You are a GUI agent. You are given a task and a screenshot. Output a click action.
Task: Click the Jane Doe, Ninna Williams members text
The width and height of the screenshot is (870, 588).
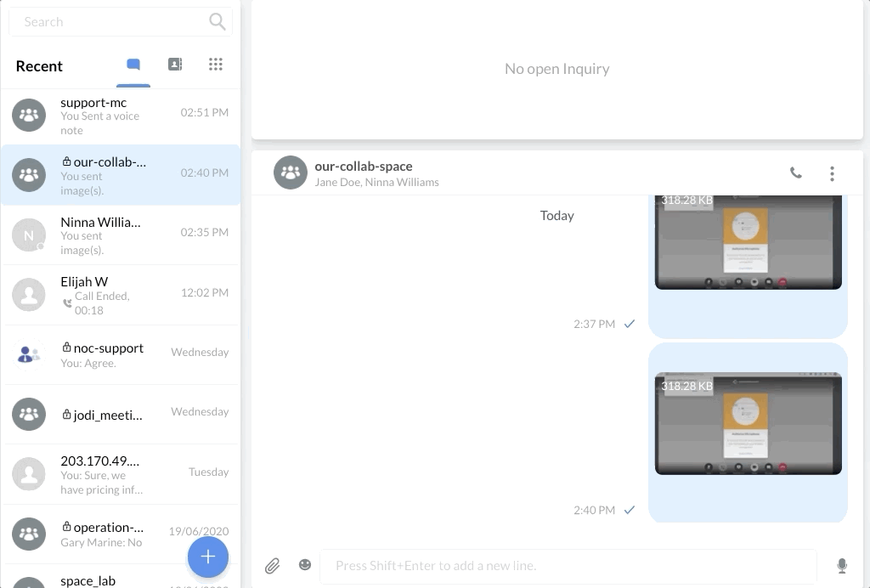coord(376,182)
